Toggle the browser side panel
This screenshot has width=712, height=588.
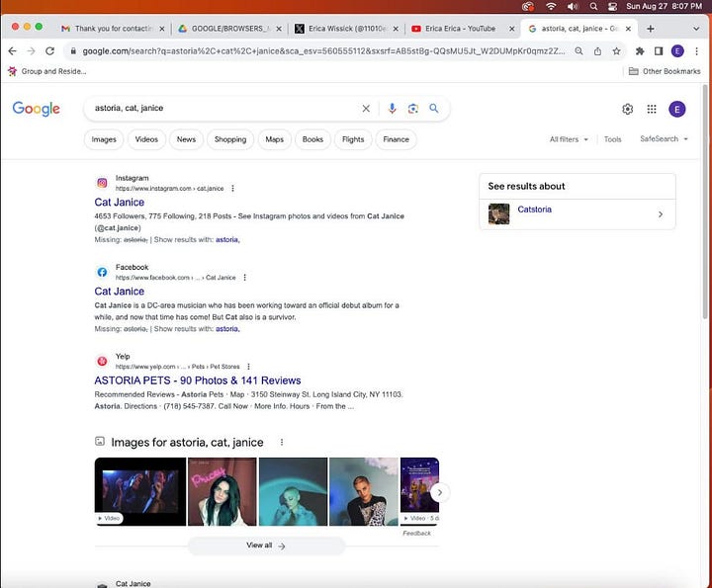tap(659, 51)
